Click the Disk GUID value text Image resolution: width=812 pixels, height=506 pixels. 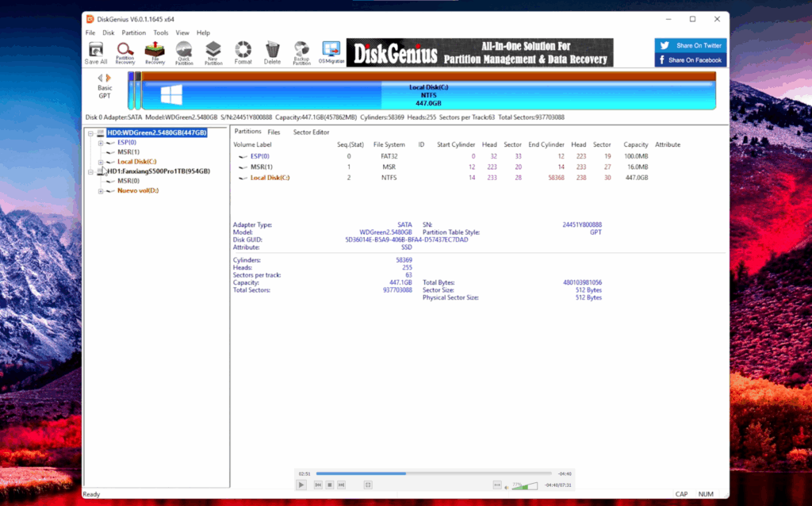[x=407, y=240]
